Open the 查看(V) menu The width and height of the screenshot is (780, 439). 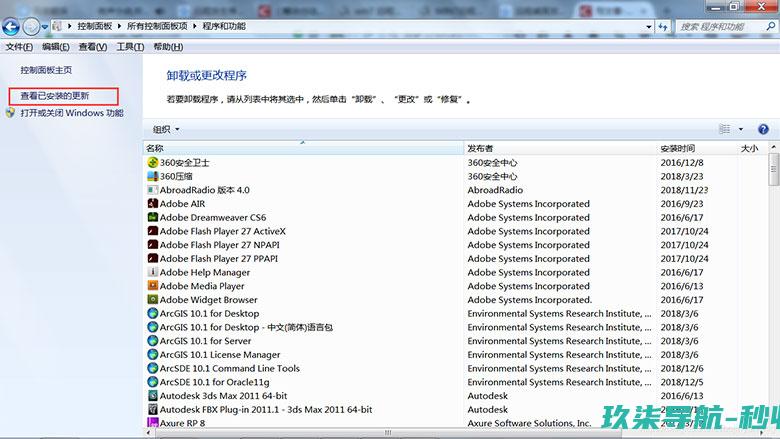pos(93,47)
